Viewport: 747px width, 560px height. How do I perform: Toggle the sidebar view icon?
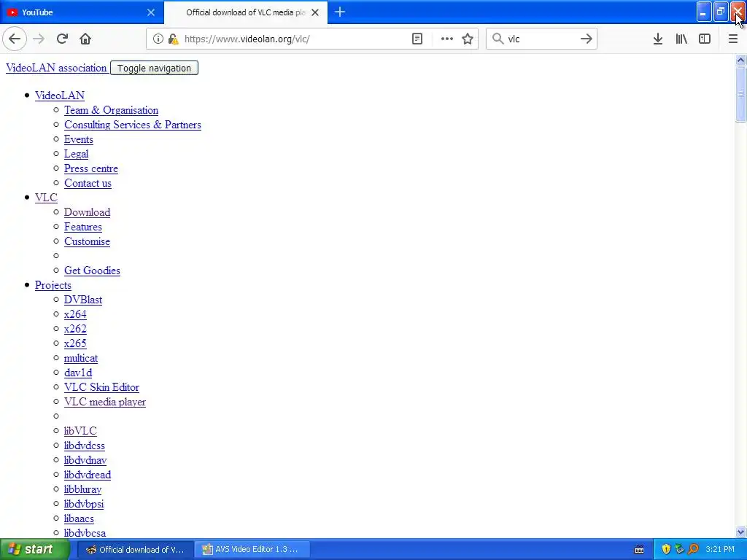tap(705, 39)
